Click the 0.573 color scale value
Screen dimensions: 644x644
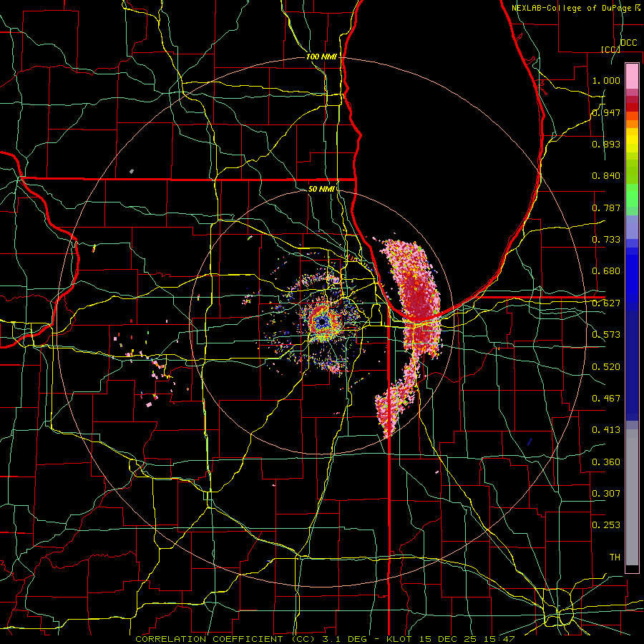pos(606,335)
